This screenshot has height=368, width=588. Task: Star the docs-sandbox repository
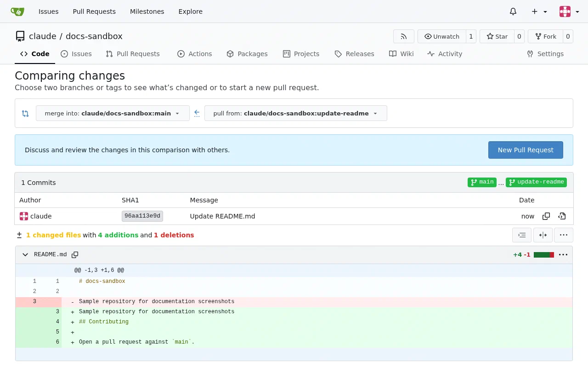[x=497, y=36]
